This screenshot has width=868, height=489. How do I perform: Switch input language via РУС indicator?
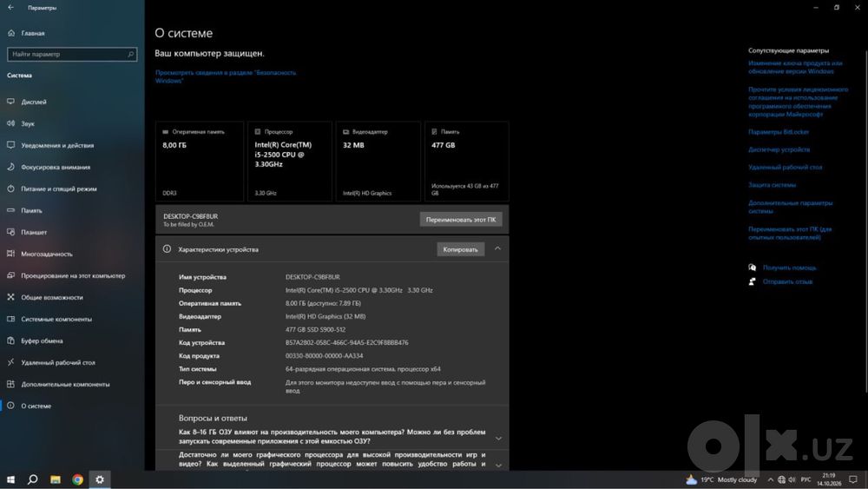coord(806,479)
